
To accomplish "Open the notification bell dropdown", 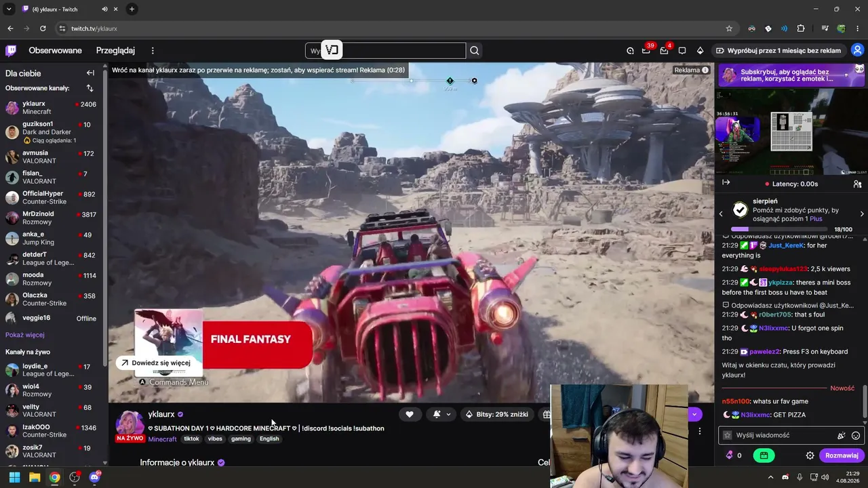I will pyautogui.click(x=441, y=414).
